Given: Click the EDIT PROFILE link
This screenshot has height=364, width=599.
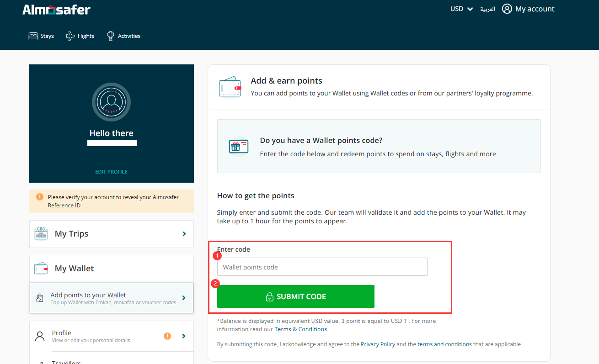Looking at the screenshot, I should coord(111,172).
